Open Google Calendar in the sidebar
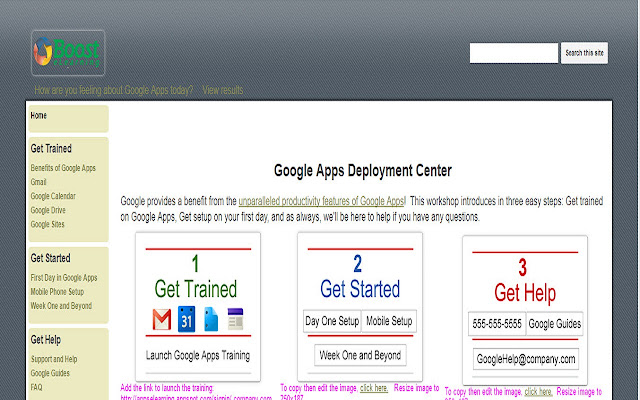Image resolution: width=640 pixels, height=400 pixels. (x=53, y=196)
